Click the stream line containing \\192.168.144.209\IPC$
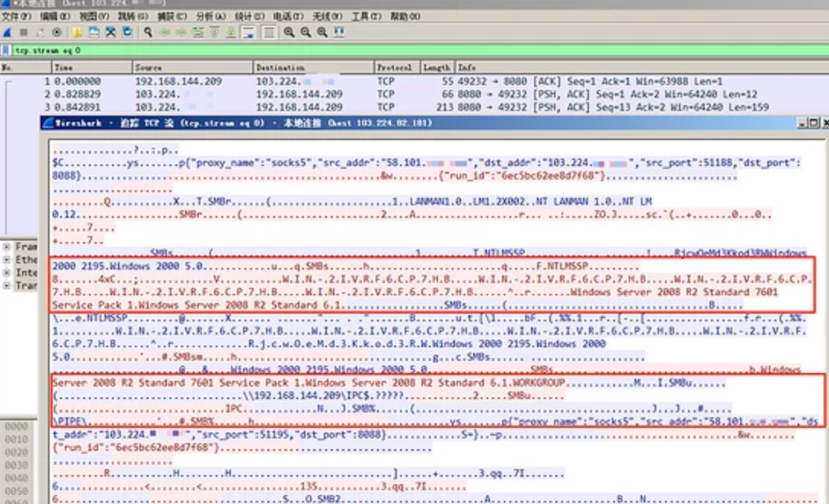 pyautogui.click(x=309, y=395)
